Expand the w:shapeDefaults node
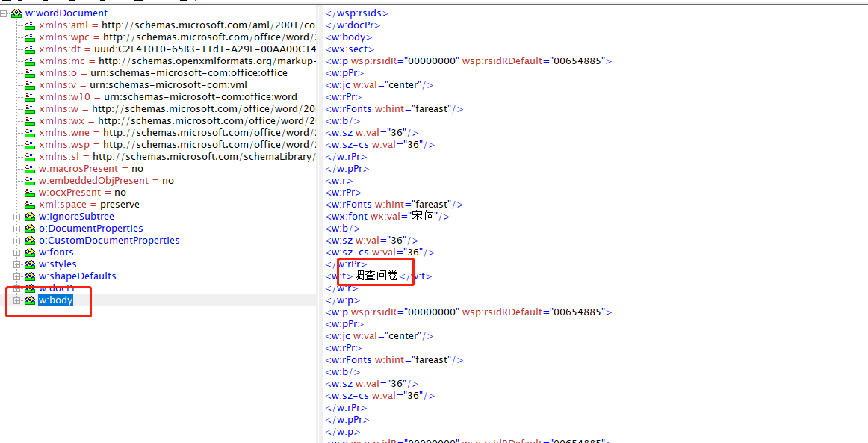This screenshot has height=443, width=868. tap(16, 276)
